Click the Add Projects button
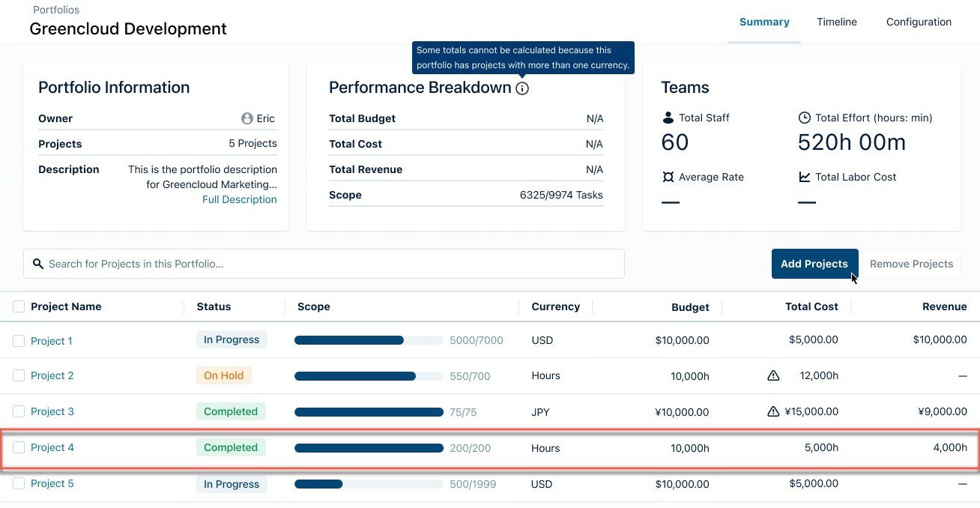Screen dimensions: 980x508 tap(814, 264)
